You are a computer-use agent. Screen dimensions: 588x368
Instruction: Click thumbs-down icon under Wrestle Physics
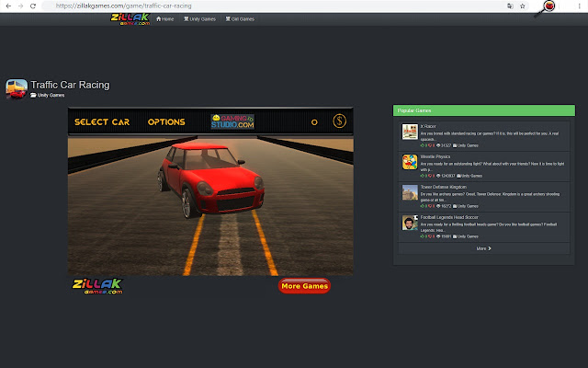click(430, 176)
